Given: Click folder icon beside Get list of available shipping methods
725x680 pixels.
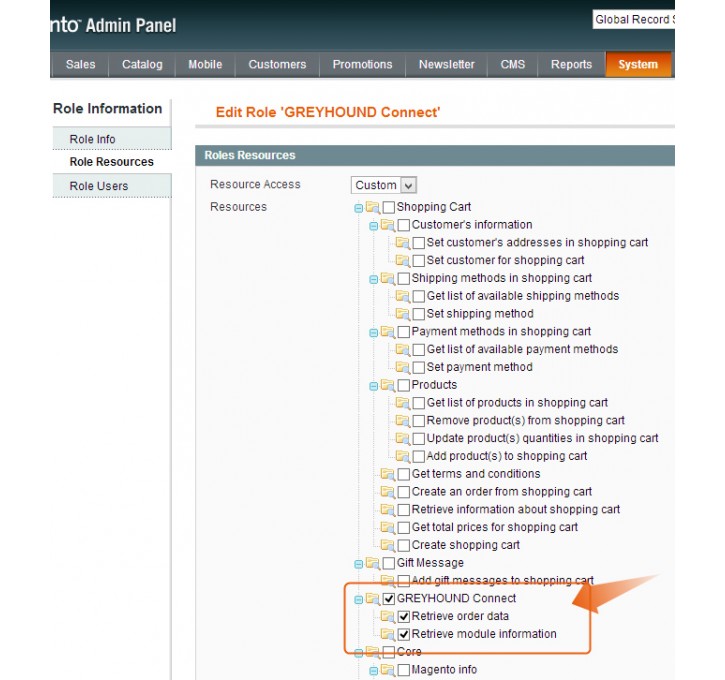Looking at the screenshot, I should pos(402,296).
